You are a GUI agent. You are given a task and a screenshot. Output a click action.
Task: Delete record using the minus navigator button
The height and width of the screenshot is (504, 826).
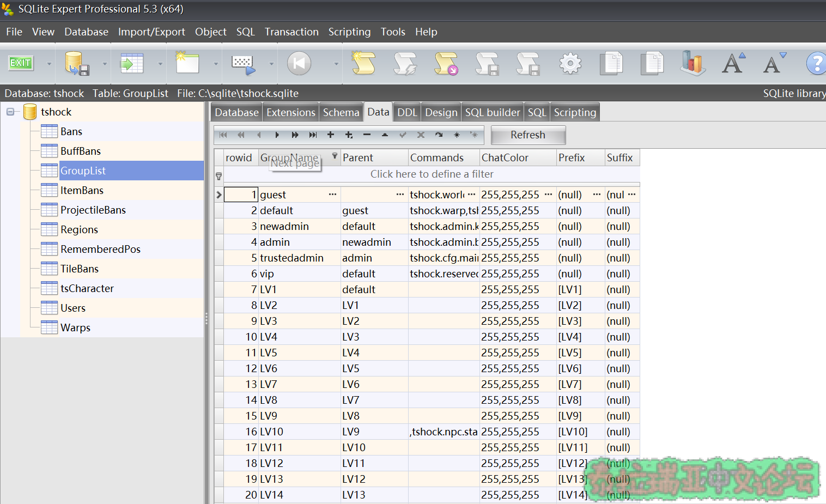coord(367,135)
